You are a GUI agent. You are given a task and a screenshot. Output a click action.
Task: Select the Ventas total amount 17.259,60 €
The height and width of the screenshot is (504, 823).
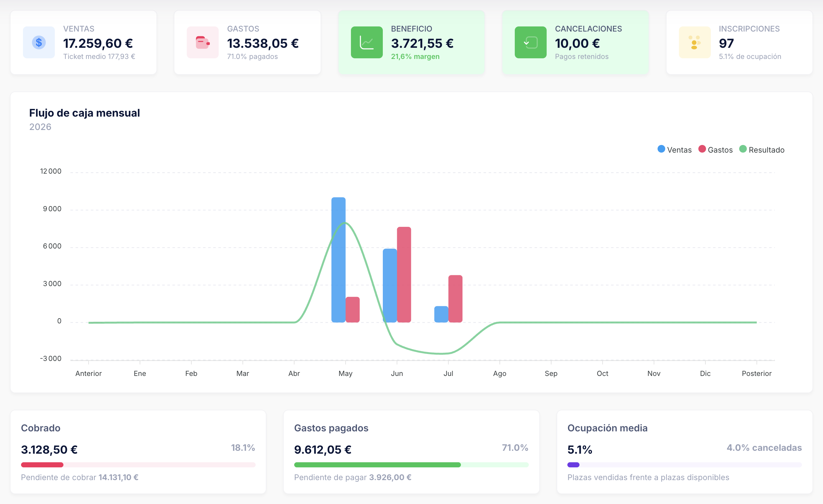[98, 43]
